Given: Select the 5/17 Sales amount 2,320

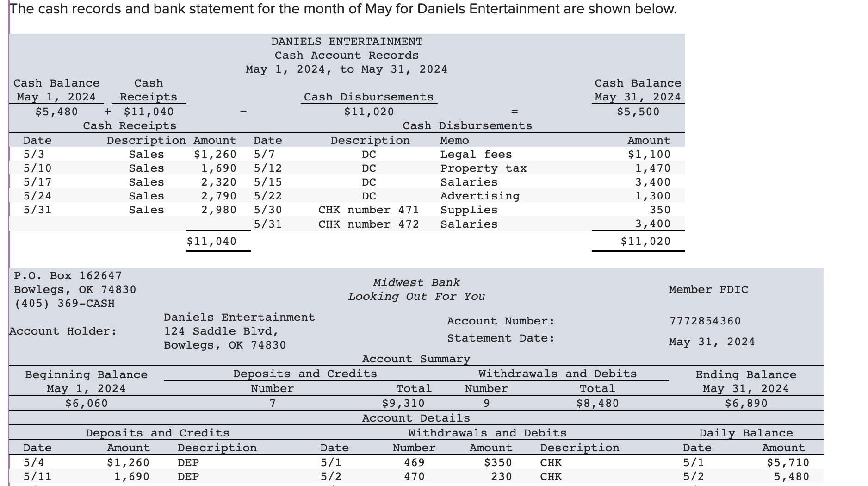Looking at the screenshot, I should 218,182.
